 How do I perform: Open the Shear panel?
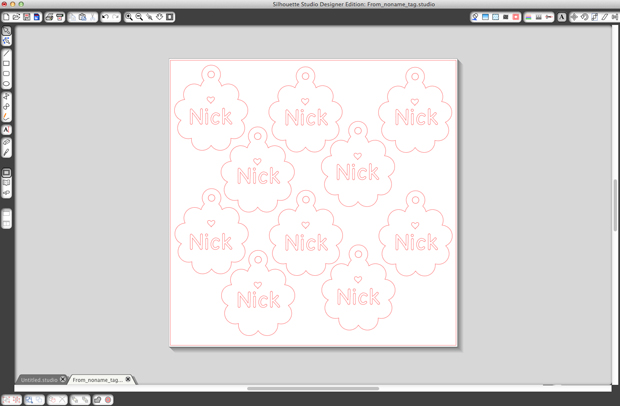[x=605, y=17]
